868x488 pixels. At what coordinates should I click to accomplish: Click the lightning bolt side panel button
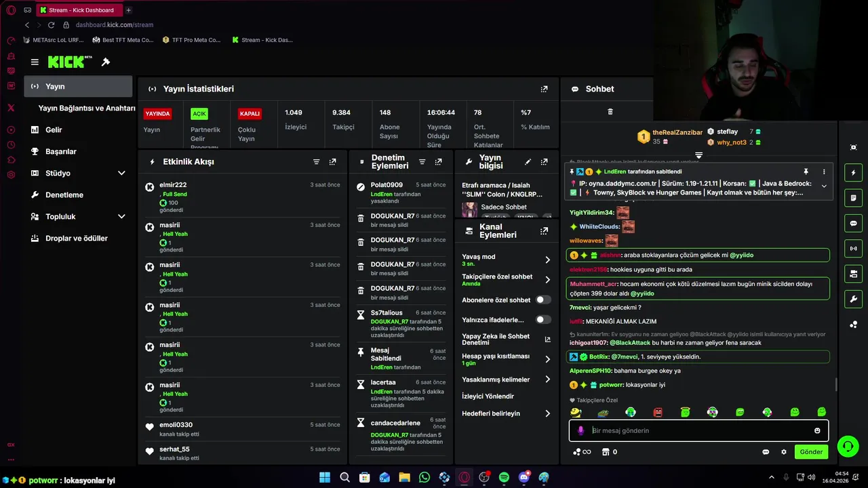[853, 173]
